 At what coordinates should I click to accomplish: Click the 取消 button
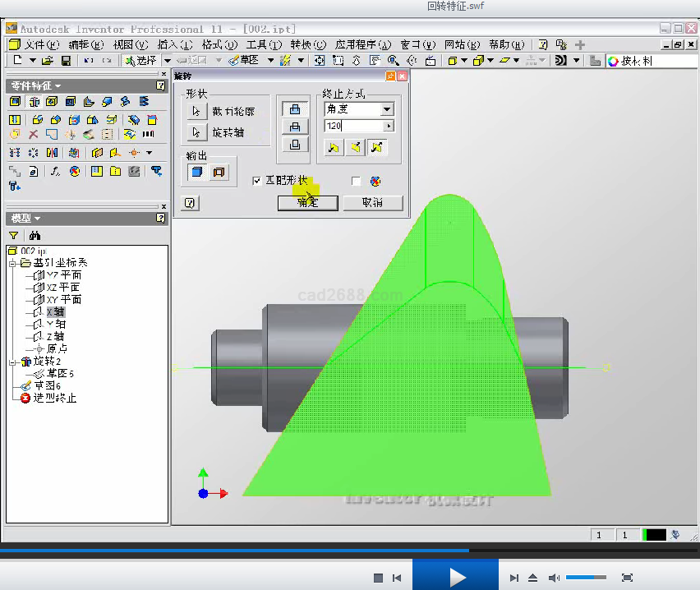coord(372,203)
